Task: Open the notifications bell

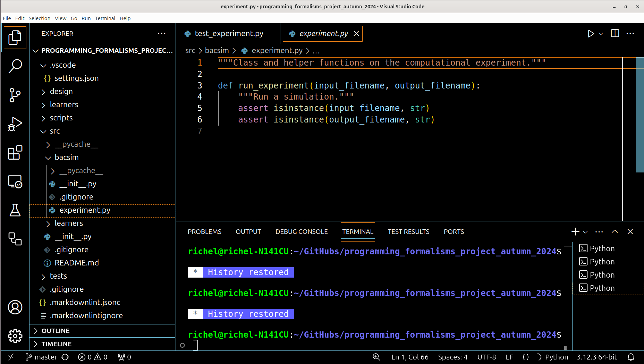Action: tap(632, 357)
